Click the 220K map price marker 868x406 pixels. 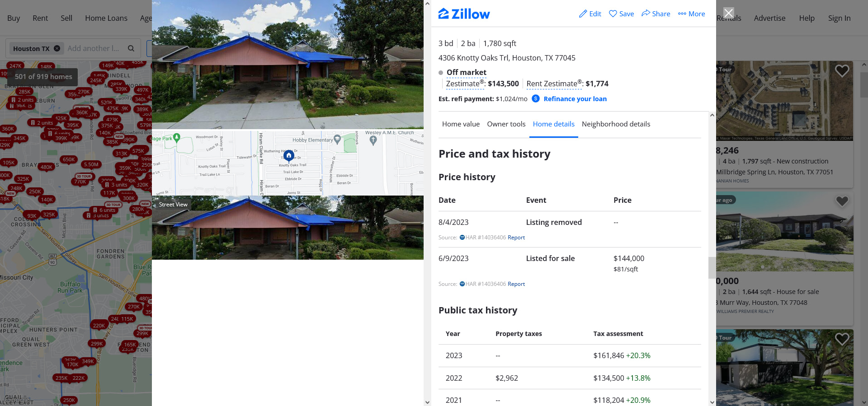[x=99, y=326]
